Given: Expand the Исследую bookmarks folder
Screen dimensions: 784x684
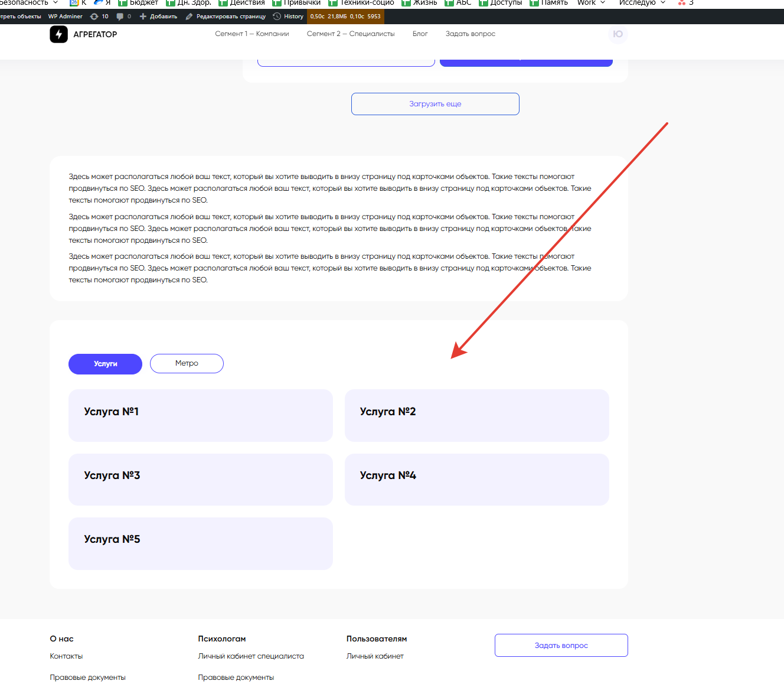Looking at the screenshot, I should point(641,3).
